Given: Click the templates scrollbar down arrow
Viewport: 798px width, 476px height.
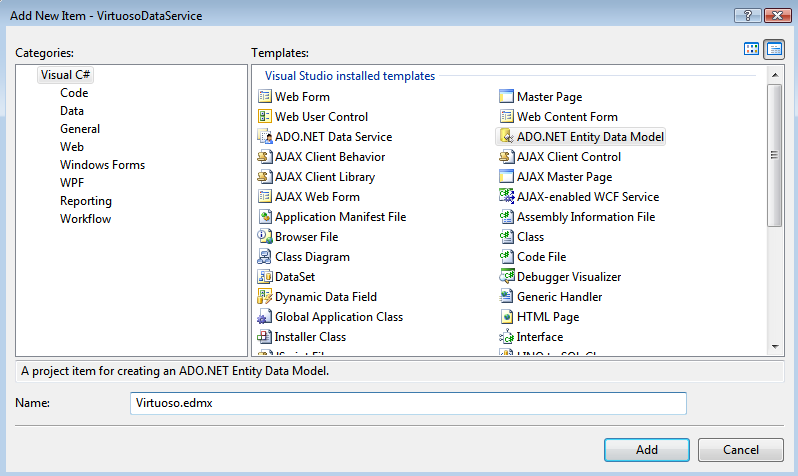Looking at the screenshot, I should (775, 347).
